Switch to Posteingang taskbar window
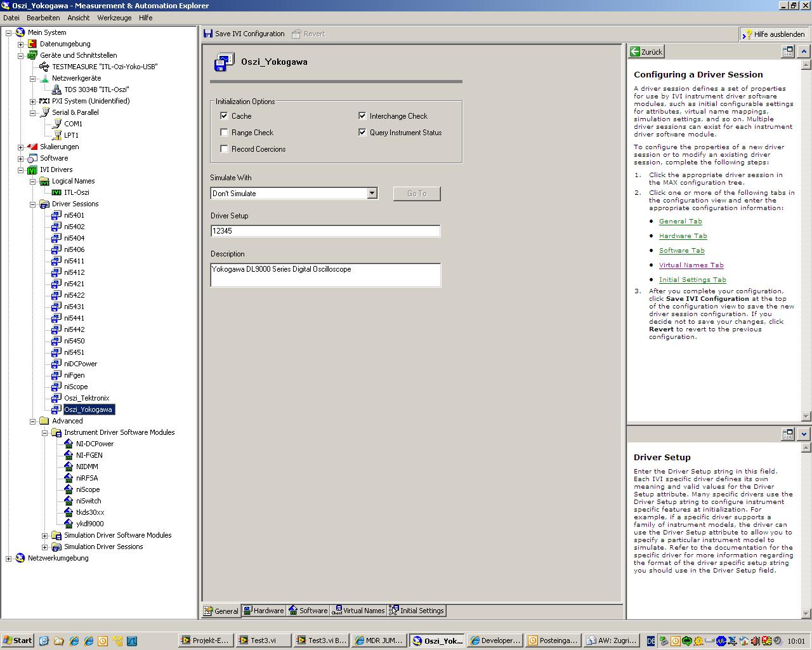Image resolution: width=812 pixels, height=650 pixels. [553, 640]
